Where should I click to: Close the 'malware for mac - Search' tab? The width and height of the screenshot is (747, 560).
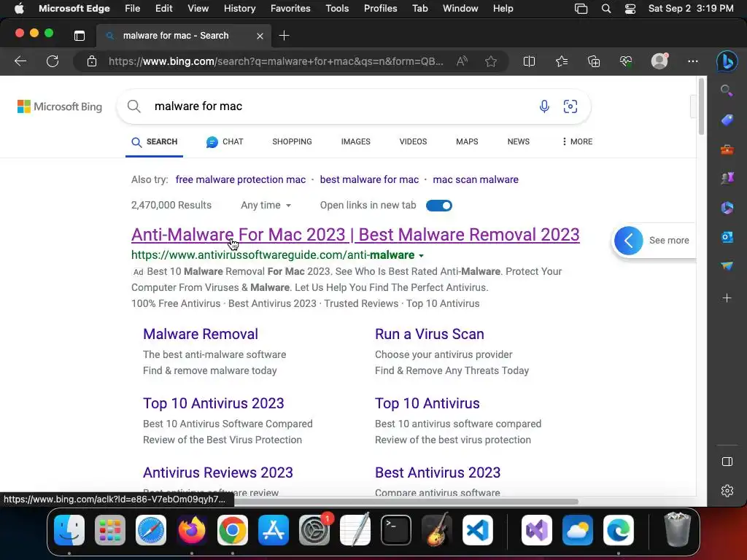pos(260,36)
